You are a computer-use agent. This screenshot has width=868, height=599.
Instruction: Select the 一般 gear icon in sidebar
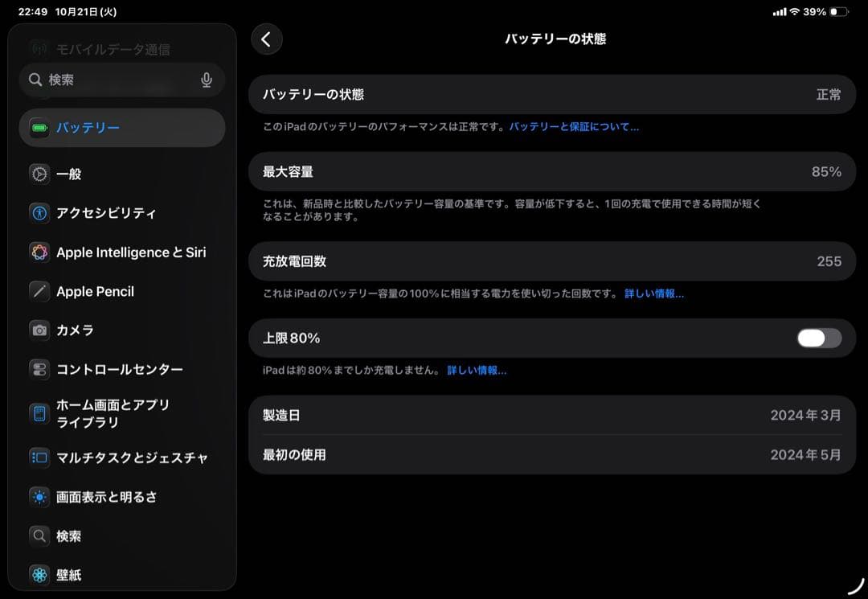tap(39, 174)
